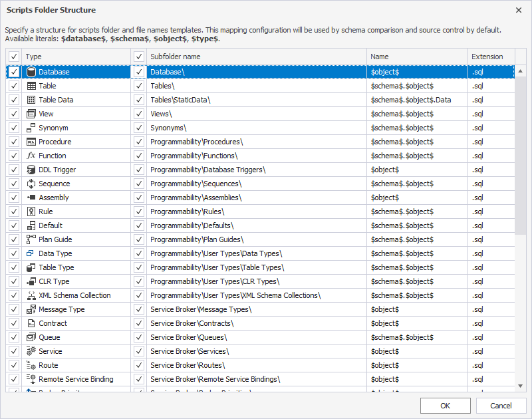Click the DDL Trigger icon
532x419 pixels.
pos(31,170)
